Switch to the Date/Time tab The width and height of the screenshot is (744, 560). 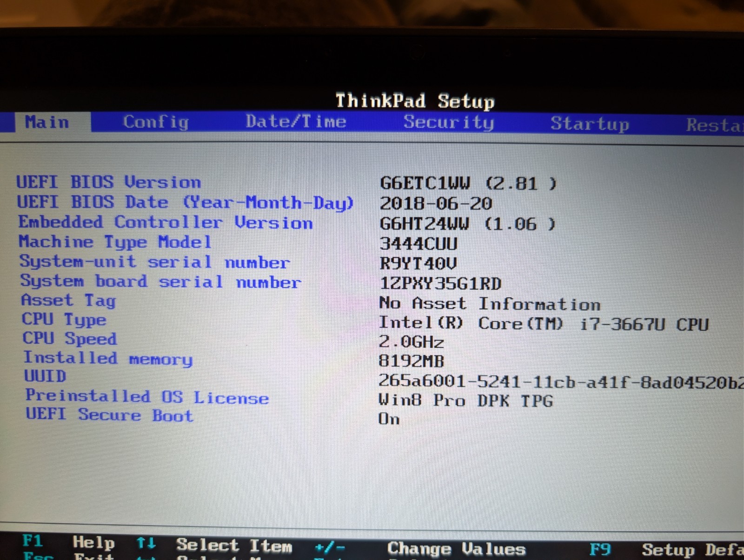click(x=296, y=121)
